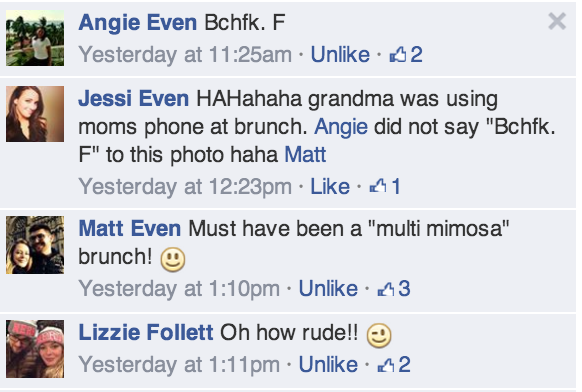Open Matt Even's profile name link
This screenshot has width=582, height=392.
(x=130, y=228)
